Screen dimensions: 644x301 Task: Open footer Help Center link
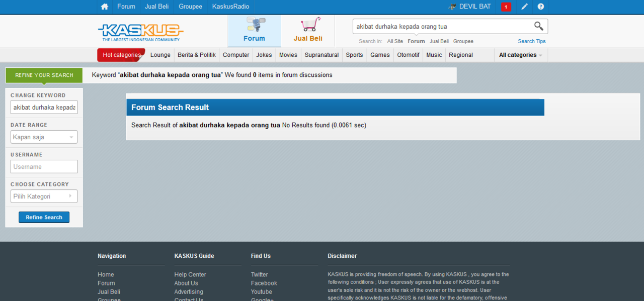point(190,274)
